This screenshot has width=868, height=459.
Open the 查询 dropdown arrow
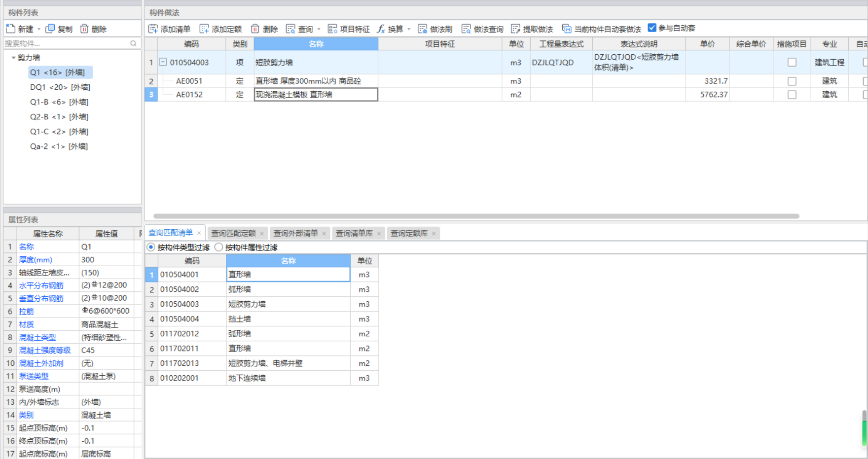coord(319,29)
